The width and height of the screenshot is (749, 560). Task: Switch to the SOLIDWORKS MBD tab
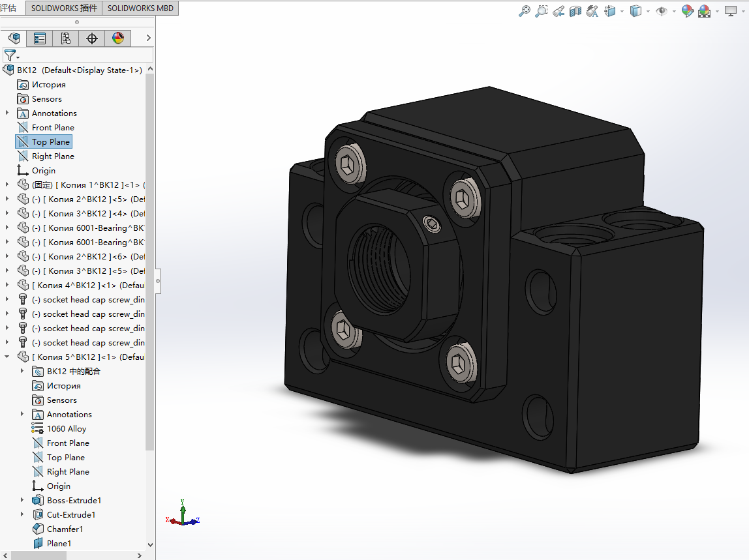pos(140,8)
